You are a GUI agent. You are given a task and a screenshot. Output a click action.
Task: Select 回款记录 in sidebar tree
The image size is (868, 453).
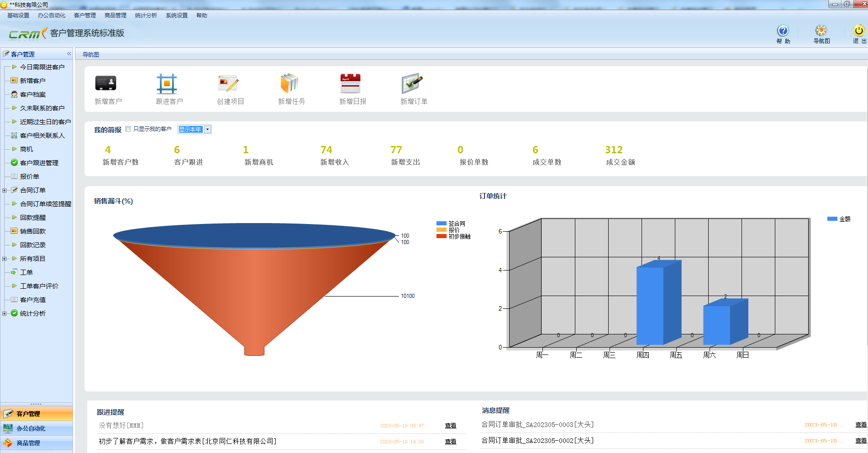[33, 245]
